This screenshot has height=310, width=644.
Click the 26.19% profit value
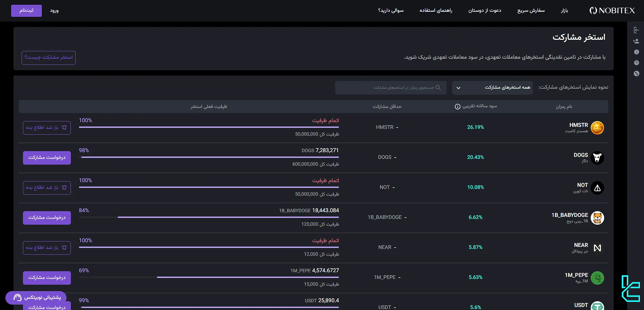pos(476,127)
